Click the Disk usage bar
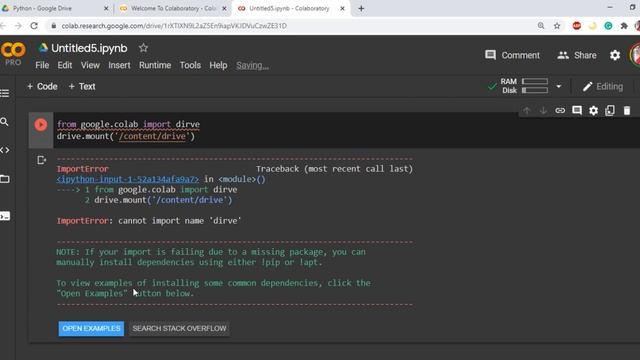640x360 pixels. tap(535, 90)
